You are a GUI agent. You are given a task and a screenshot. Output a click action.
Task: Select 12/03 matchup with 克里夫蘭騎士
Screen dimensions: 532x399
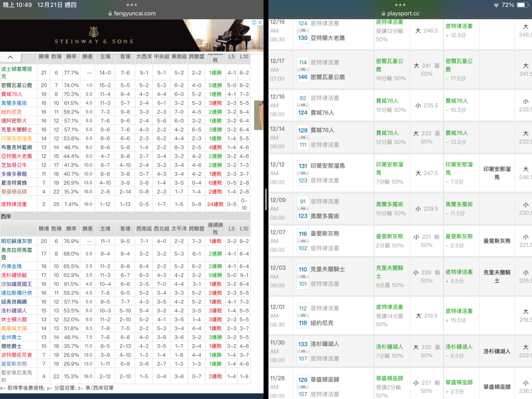[333, 276]
